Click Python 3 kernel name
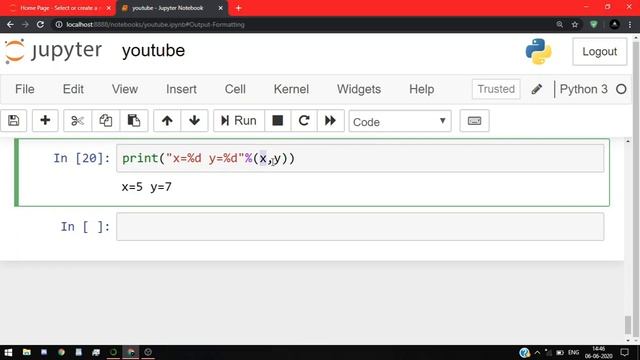The height and width of the screenshot is (360, 640). [x=583, y=89]
